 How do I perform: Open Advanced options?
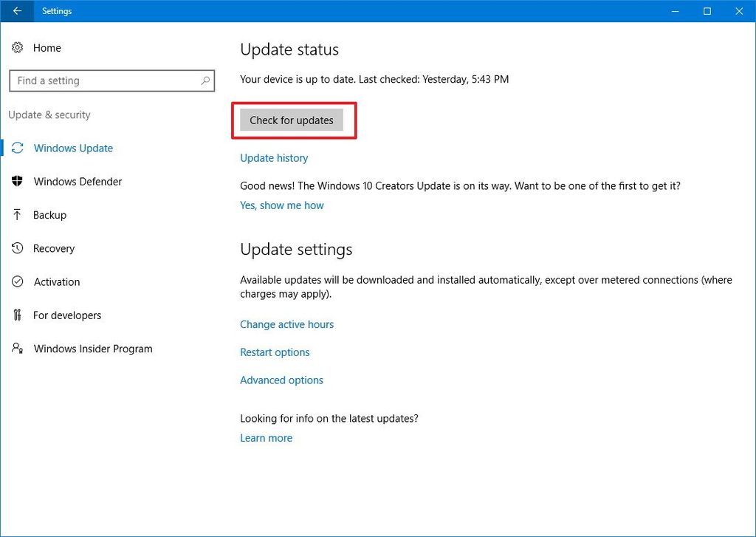(281, 380)
